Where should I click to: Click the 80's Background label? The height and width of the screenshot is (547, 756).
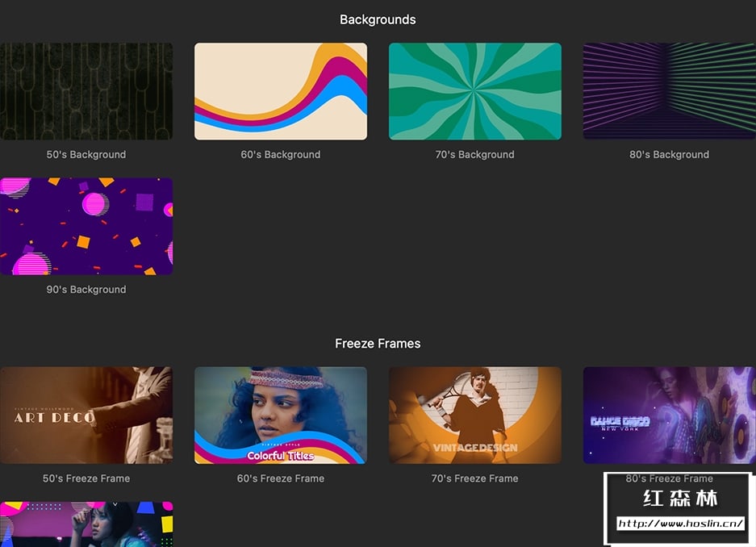(669, 155)
